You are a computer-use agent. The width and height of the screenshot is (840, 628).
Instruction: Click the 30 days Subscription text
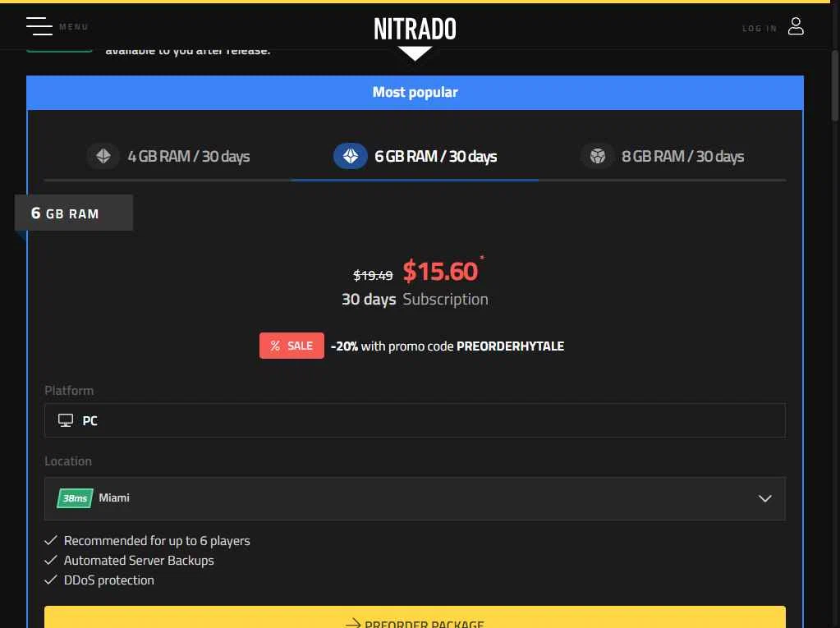(x=415, y=300)
